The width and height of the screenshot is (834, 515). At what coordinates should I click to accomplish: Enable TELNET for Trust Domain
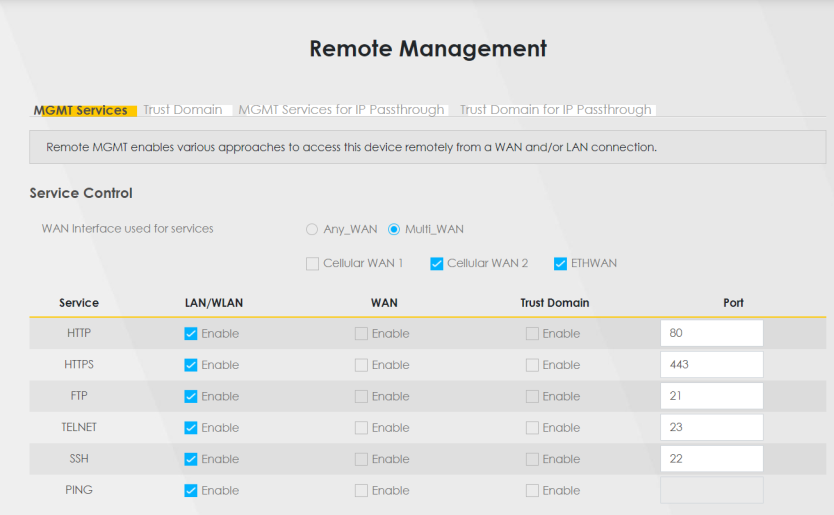pos(532,428)
